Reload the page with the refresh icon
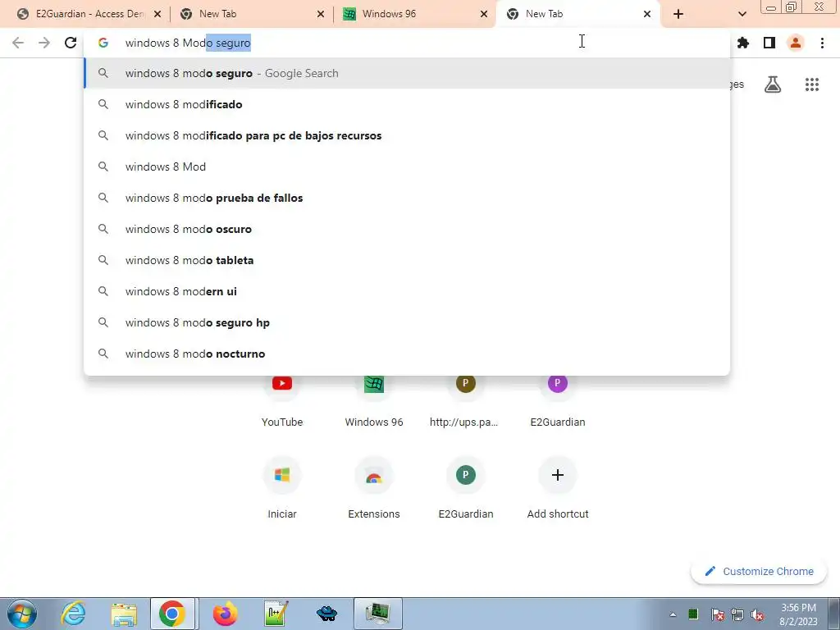 [71, 43]
